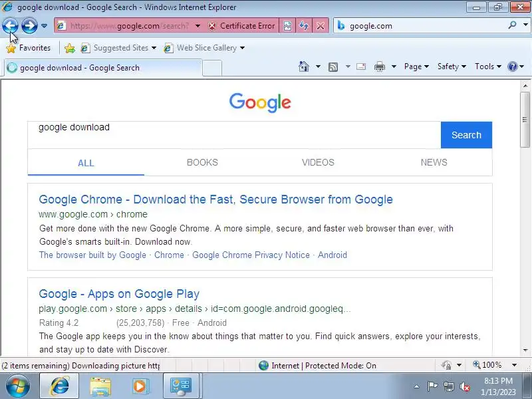Switch to the VIDEOS results tab
Image resolution: width=532 pixels, height=399 pixels.
(318, 162)
